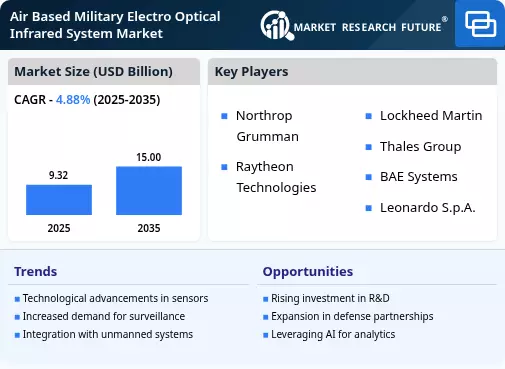Image resolution: width=505 pixels, height=369 pixels.
Task: Click the 2025 blue bar in chart
Action: [x=59, y=200]
